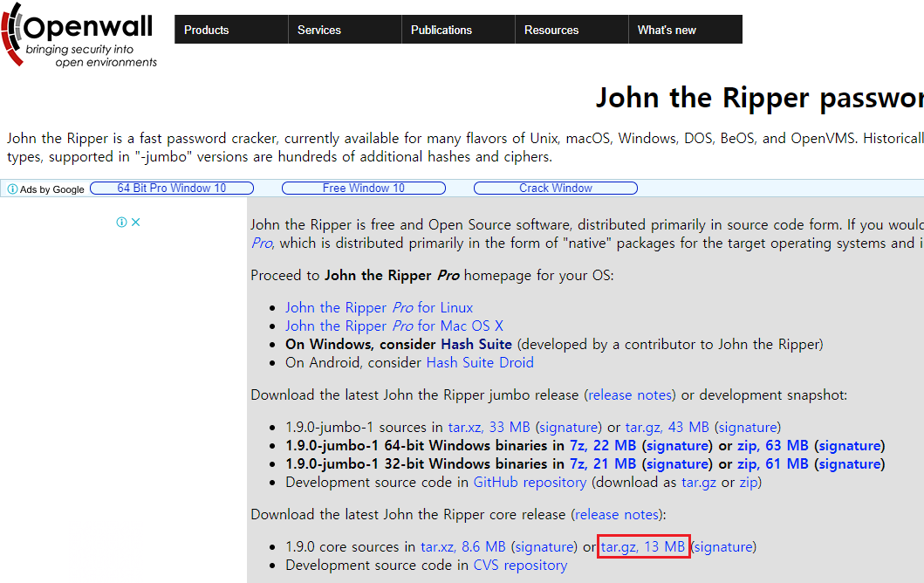Image resolution: width=924 pixels, height=583 pixels.
Task: Follow the Hash Suite link
Action: pyautogui.click(x=476, y=344)
